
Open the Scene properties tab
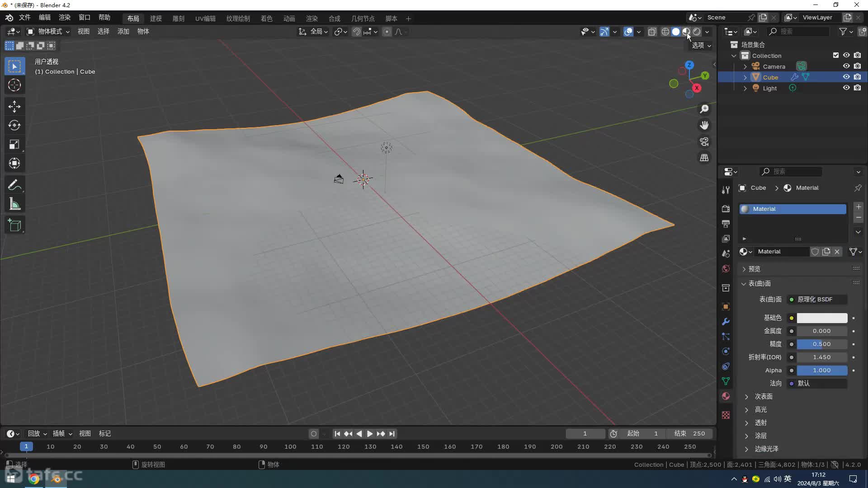(x=726, y=253)
